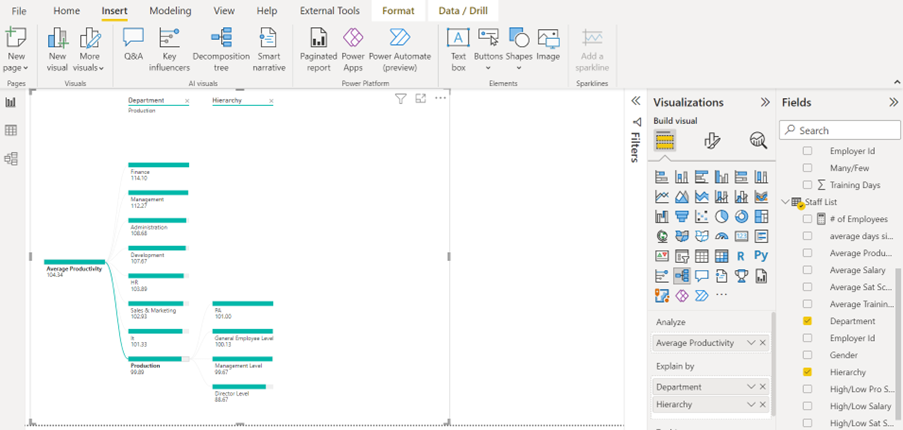The image size is (903, 430).
Task: Insert a Key influencers visual
Action: tap(169, 45)
